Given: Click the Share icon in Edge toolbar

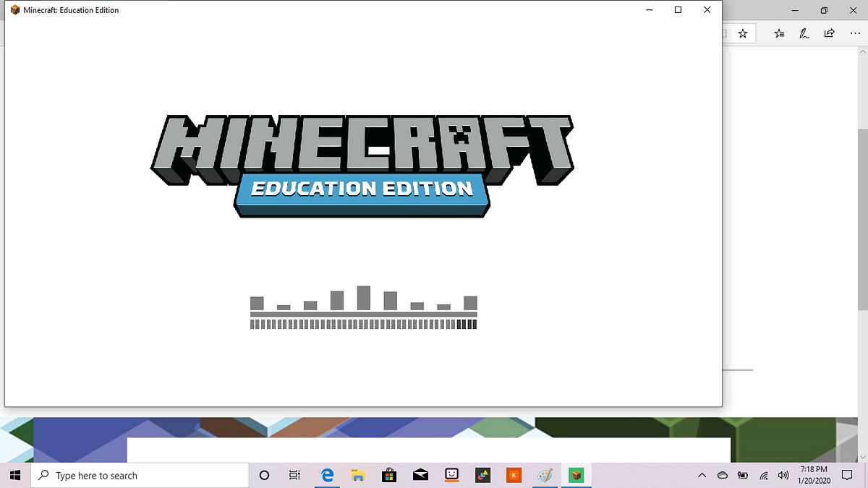Looking at the screenshot, I should coord(830,33).
